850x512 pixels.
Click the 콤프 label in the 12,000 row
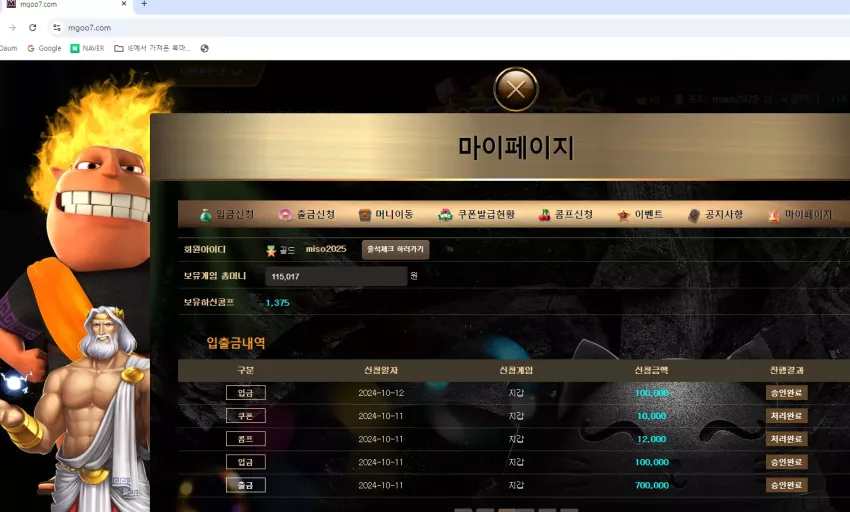tap(246, 439)
